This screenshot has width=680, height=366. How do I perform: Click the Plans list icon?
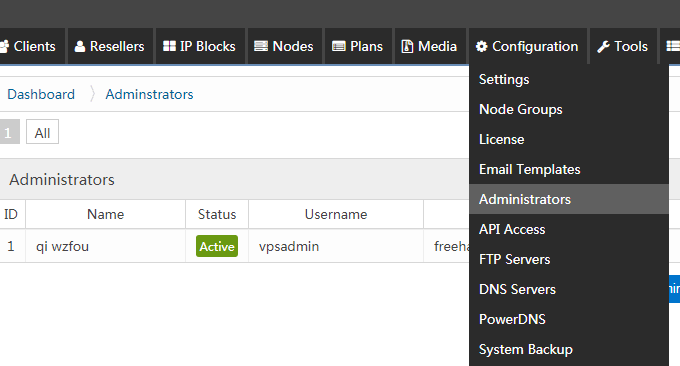339,46
